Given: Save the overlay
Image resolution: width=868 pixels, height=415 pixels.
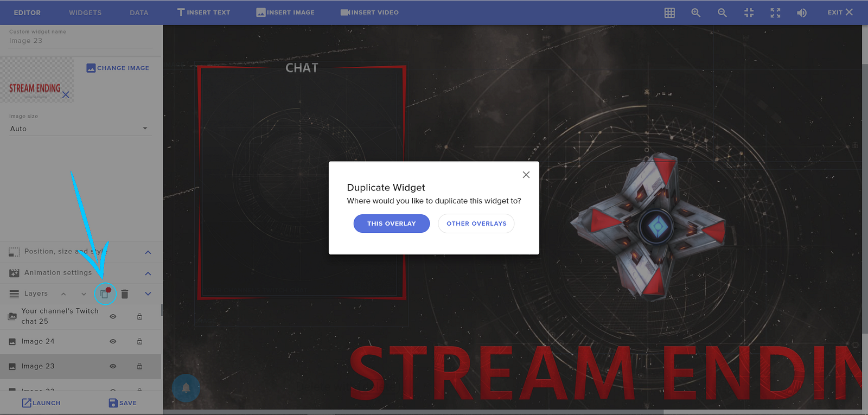Looking at the screenshot, I should (123, 403).
